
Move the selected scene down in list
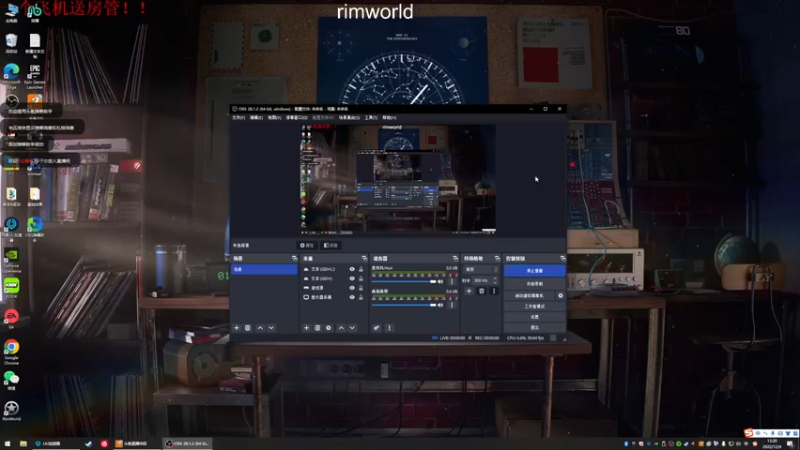point(271,328)
